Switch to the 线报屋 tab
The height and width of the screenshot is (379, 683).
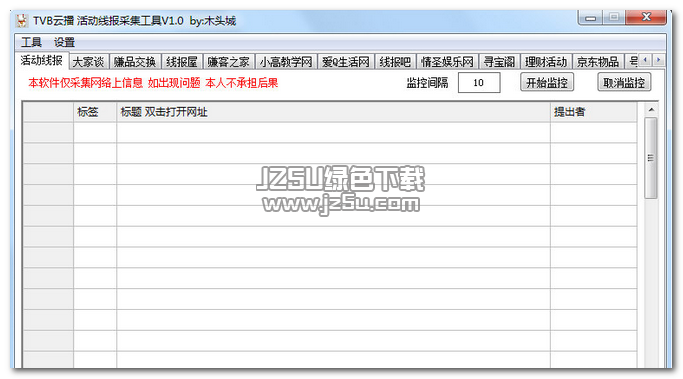click(x=182, y=62)
